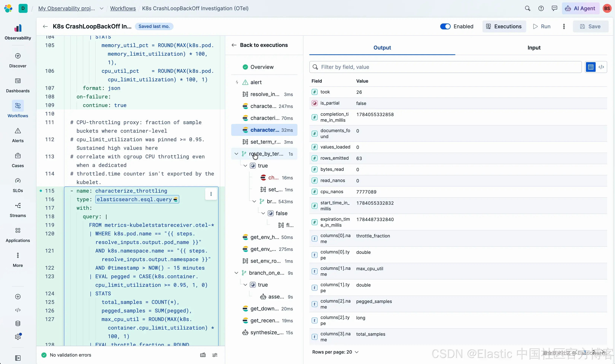
Task: Open My Observability project breadcrumb link
Action: [x=66, y=8]
